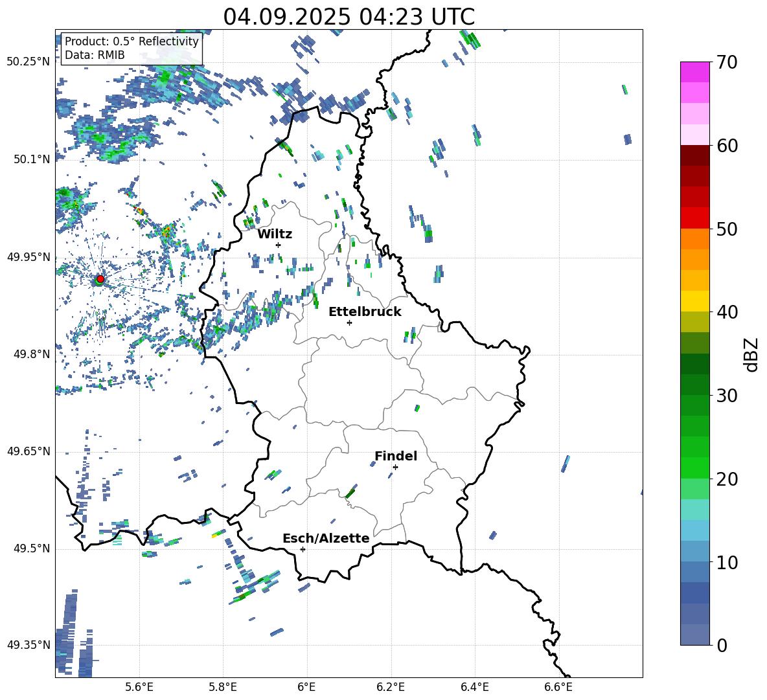Click the Wiltz city label
This screenshot has width=767, height=700.
275,234
